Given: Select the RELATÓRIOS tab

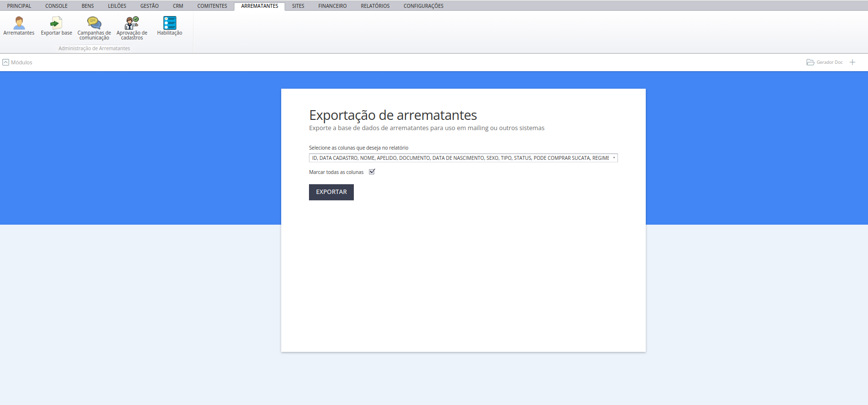Looking at the screenshot, I should 375,6.
